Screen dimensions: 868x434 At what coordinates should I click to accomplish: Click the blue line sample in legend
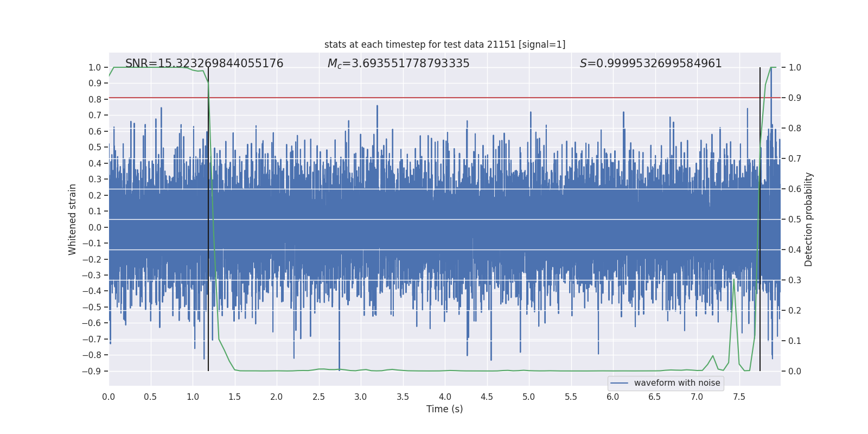pos(619,383)
